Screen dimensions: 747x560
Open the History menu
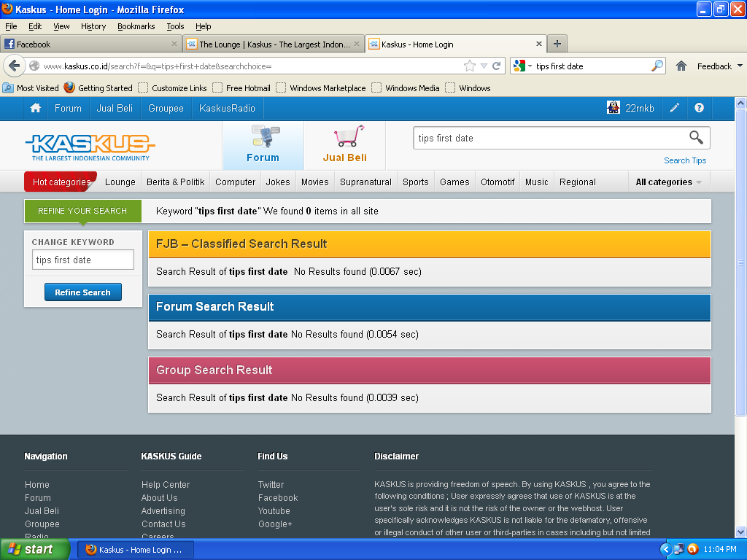[93, 26]
